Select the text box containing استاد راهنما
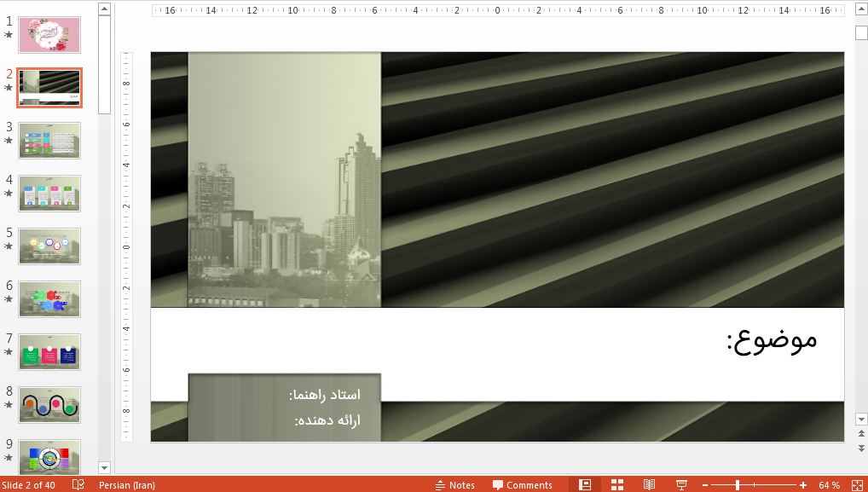The width and height of the screenshot is (868, 492). [284, 408]
